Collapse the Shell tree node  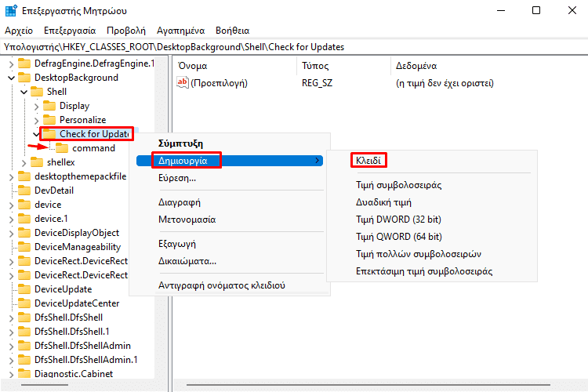tap(24, 92)
